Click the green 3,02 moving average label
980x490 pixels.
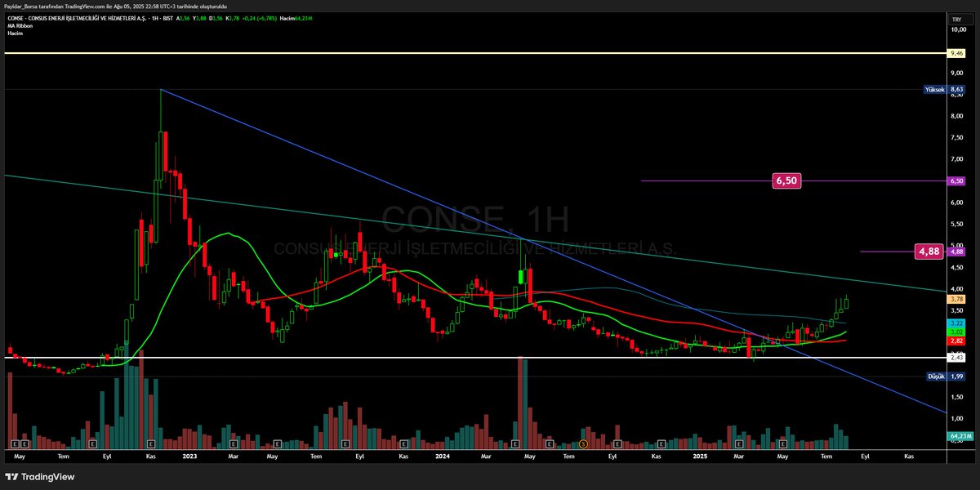point(957,332)
